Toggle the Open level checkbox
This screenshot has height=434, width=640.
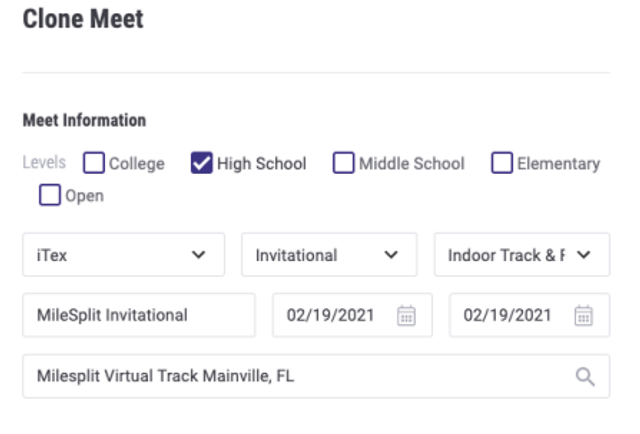click(50, 195)
